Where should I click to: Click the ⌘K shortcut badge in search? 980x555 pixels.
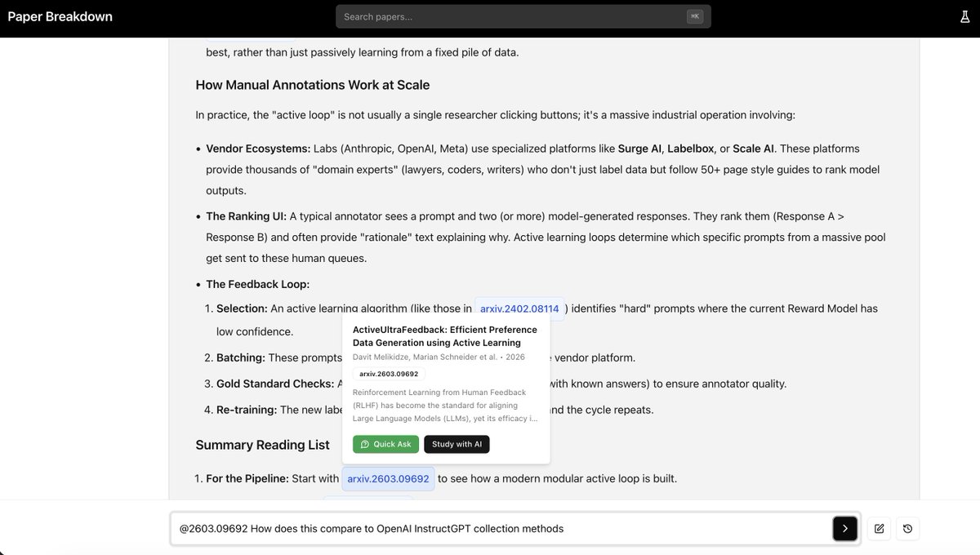point(695,16)
